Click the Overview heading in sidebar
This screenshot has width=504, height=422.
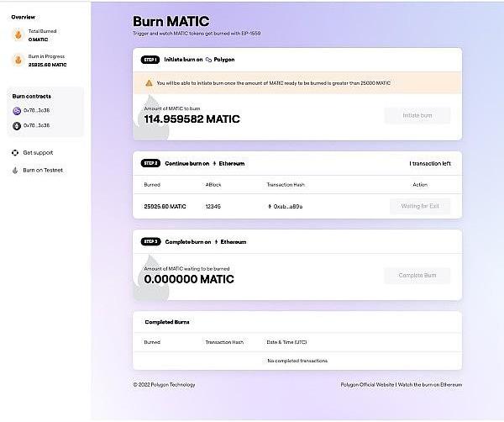click(24, 17)
